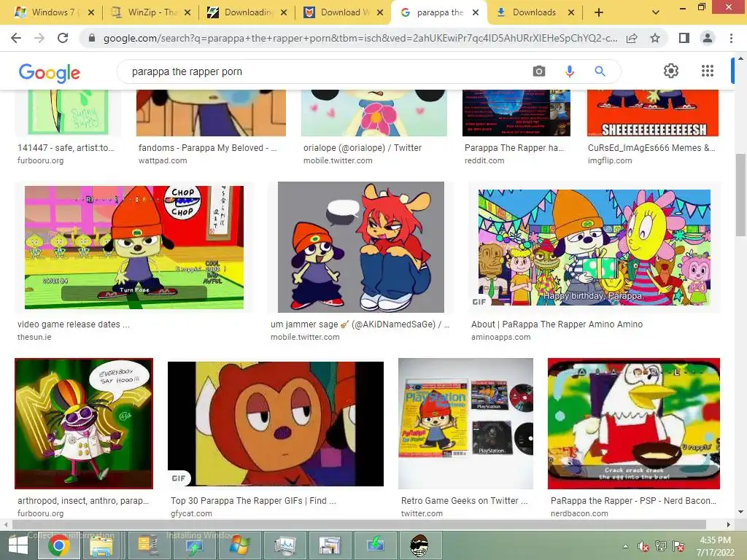
Task: Open Chrome tab search dropdown
Action: click(656, 12)
